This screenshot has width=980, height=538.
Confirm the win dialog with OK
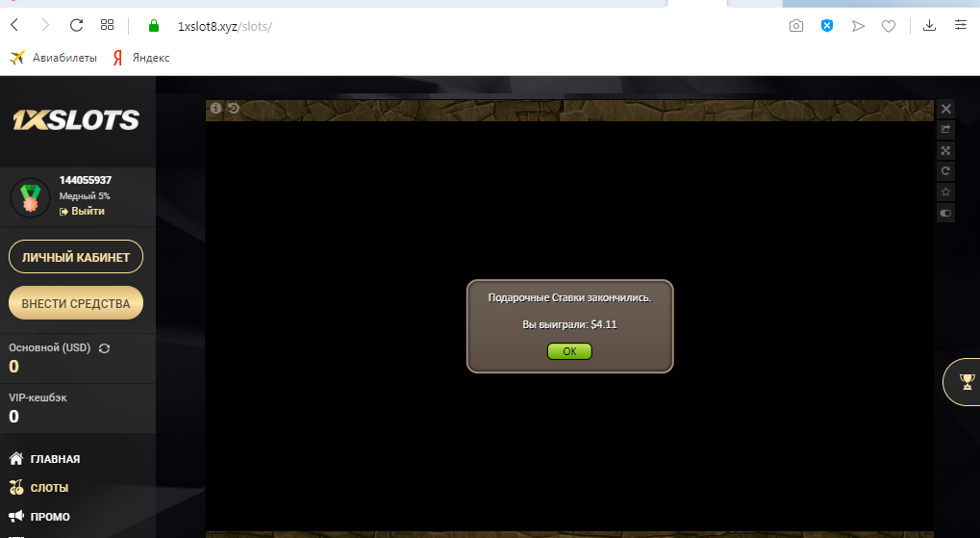569,351
